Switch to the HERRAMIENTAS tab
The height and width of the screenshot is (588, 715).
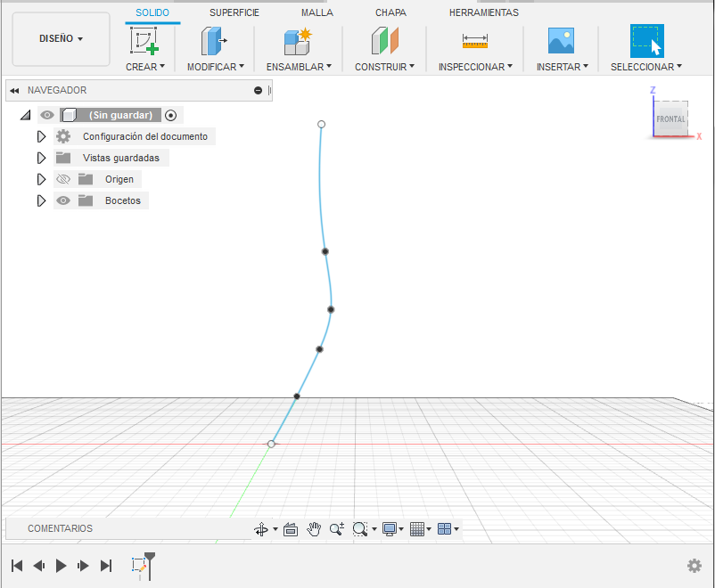(484, 12)
